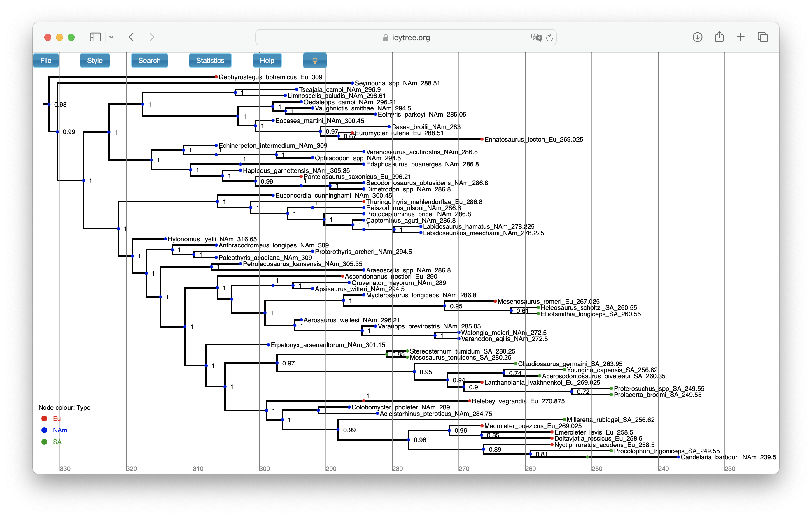Select Candelaria_barbouri_NAm_239.5 tip label
This screenshot has width=812, height=517.
click(x=728, y=457)
